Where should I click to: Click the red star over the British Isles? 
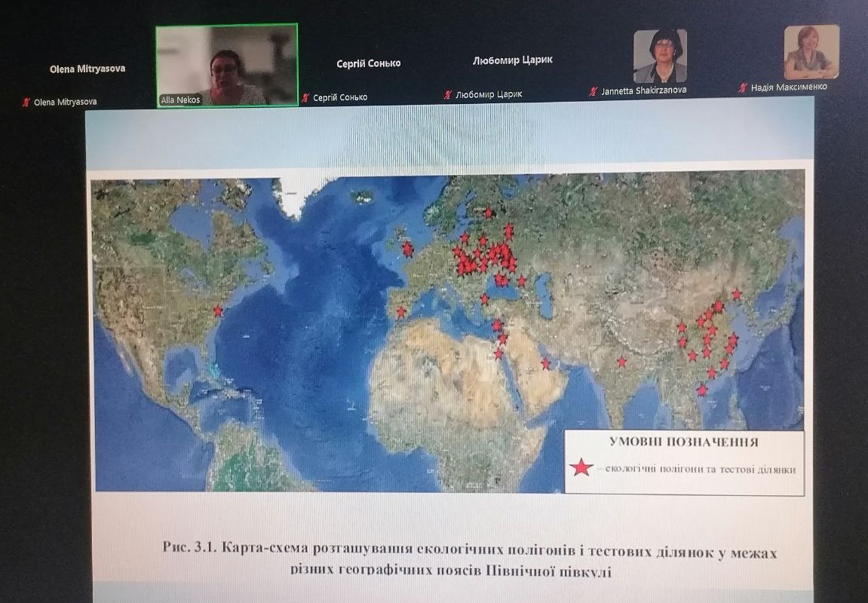407,248
